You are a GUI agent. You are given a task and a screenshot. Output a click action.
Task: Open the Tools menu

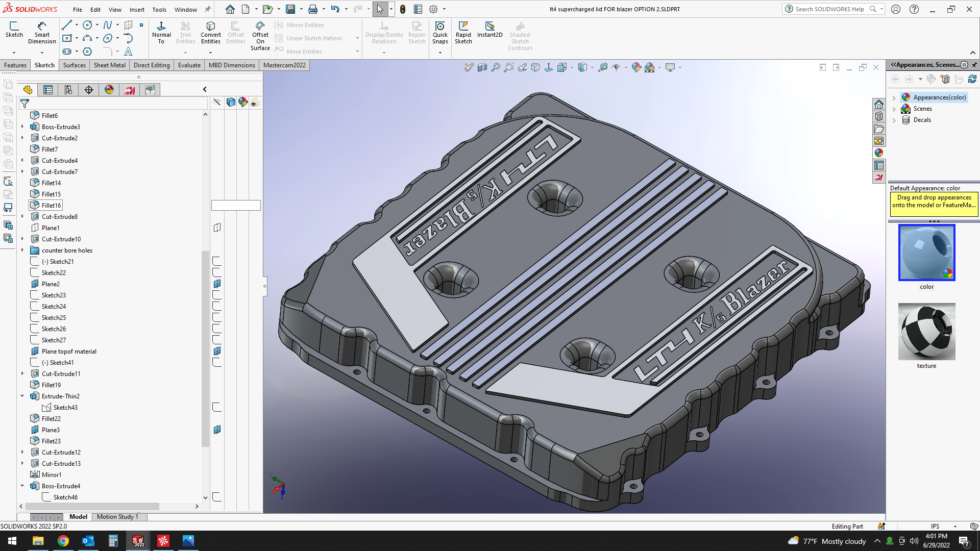[x=159, y=10]
